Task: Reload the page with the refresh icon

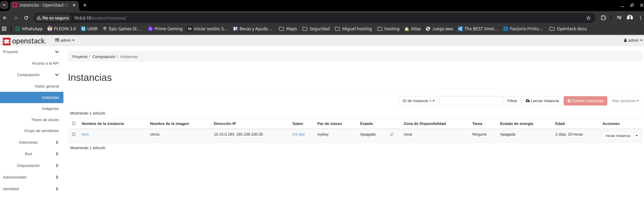Action: tap(26, 18)
